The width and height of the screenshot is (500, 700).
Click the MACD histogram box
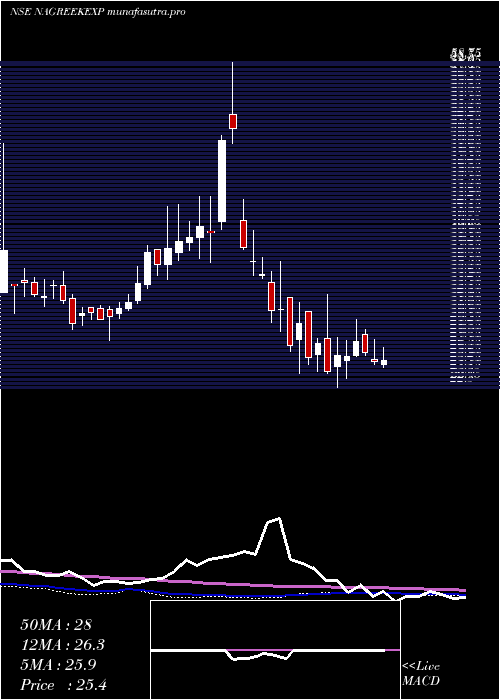coord(275,650)
